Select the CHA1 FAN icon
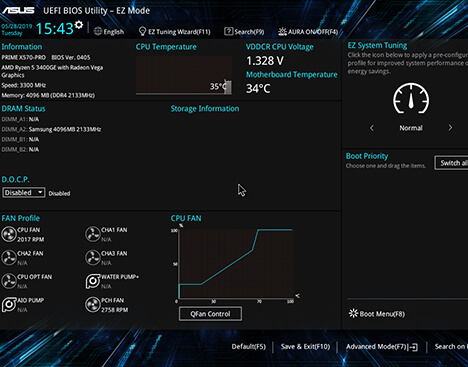 (93, 234)
